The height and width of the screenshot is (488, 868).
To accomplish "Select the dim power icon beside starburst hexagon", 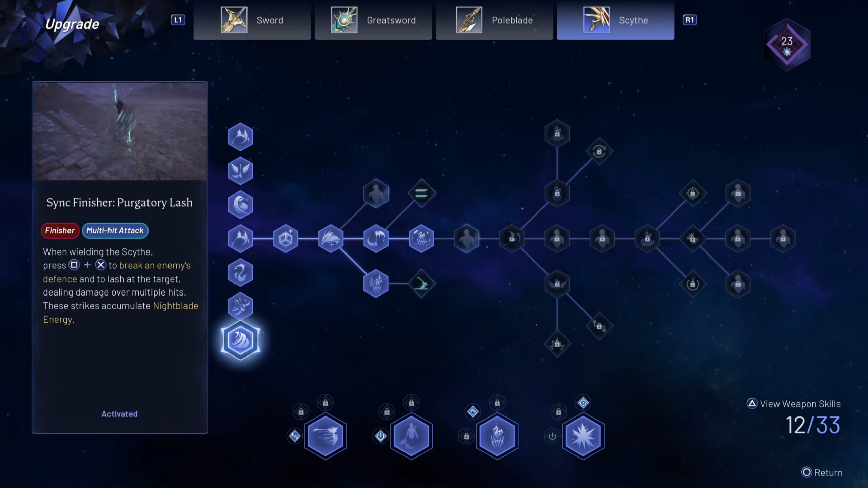I will tap(552, 436).
